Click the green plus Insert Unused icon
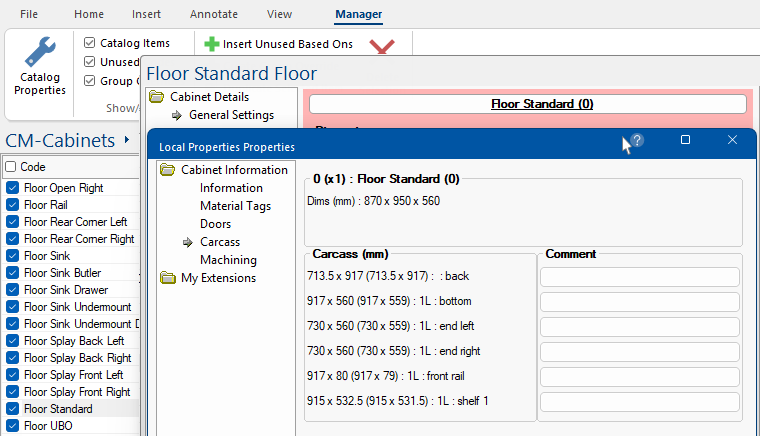Screen dimensions: 760x436 [x=211, y=44]
